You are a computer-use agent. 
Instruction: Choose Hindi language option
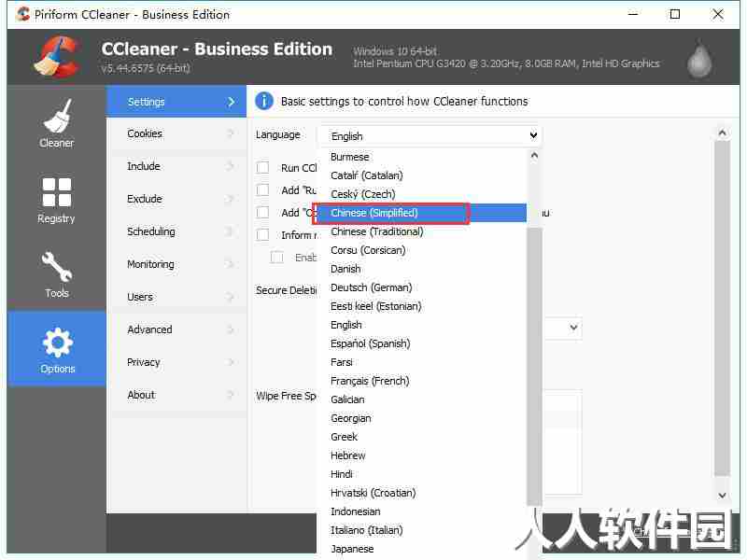point(422,474)
